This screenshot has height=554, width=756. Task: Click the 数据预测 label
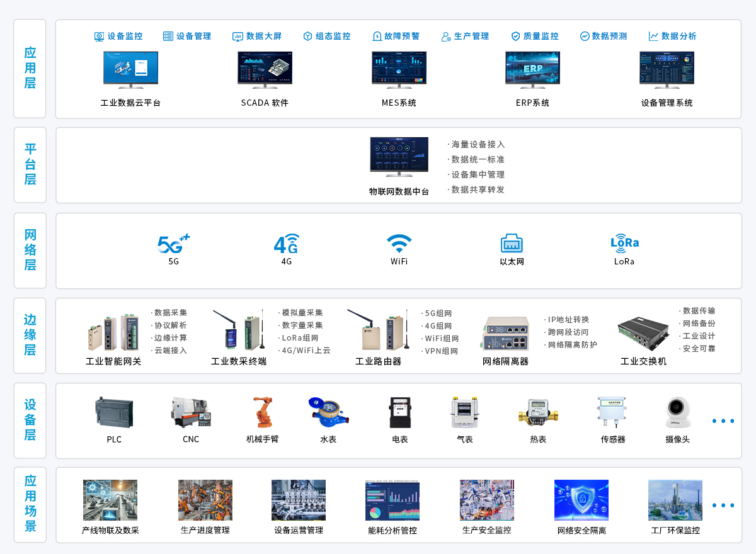click(x=609, y=37)
